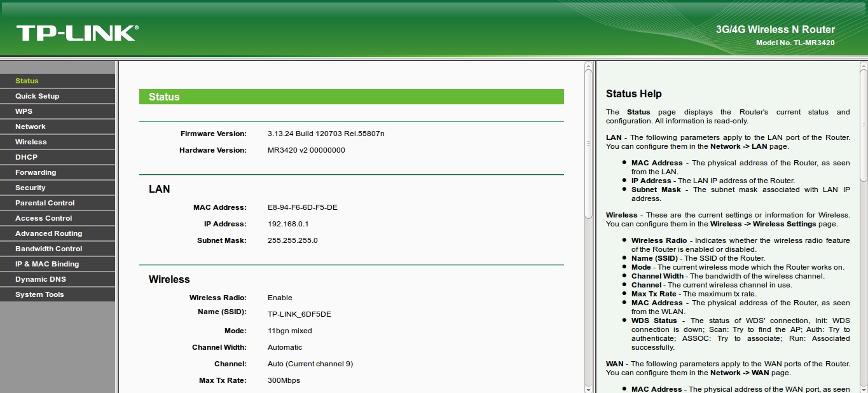This screenshot has height=393, width=868.
Task: Open the DHCP settings menu
Action: tap(57, 157)
